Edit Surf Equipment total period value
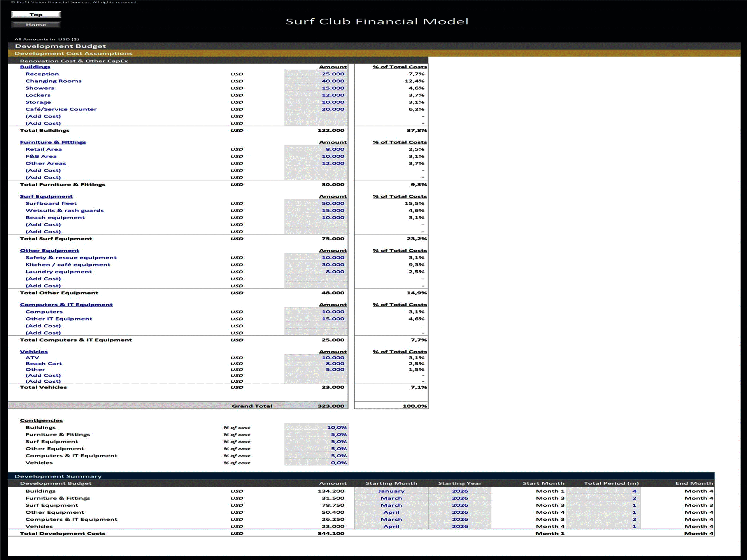This screenshot has height=560, width=747. [x=603, y=505]
